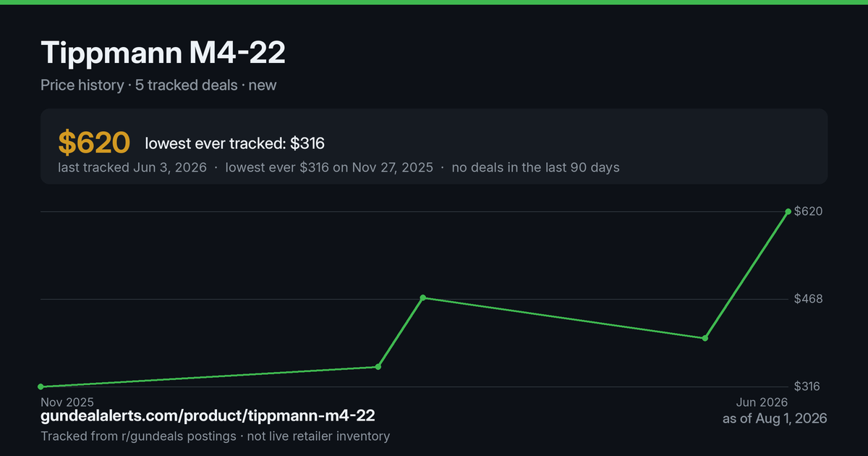This screenshot has height=456, width=868.
Task: Click the Nov 2025 x-axis label
Action: coord(67,402)
